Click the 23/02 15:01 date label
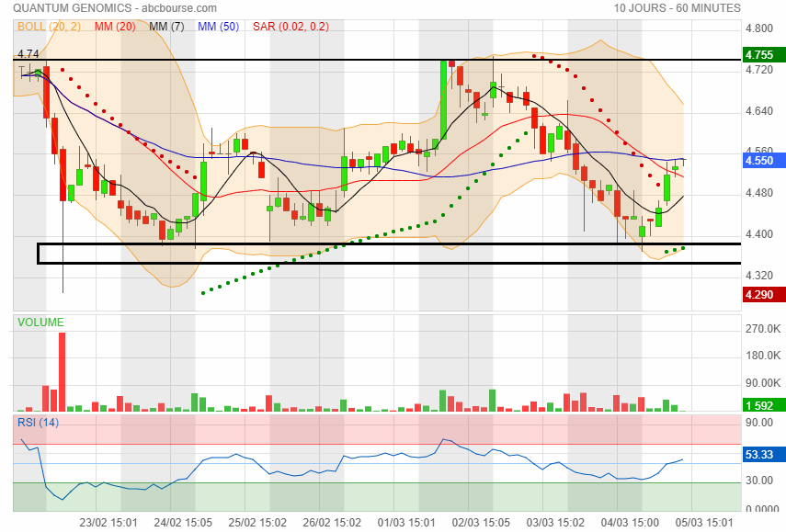Viewport: 786px width, 532px height. (x=108, y=523)
